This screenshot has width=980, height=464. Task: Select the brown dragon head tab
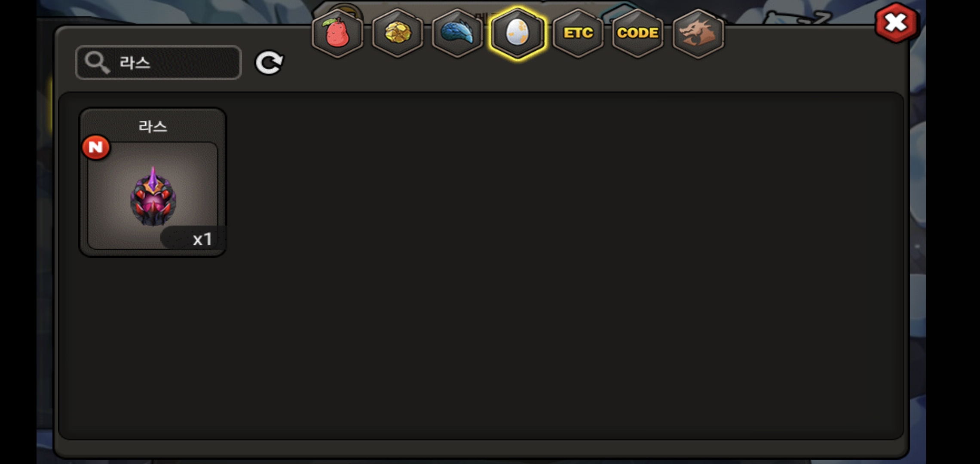pyautogui.click(x=698, y=33)
